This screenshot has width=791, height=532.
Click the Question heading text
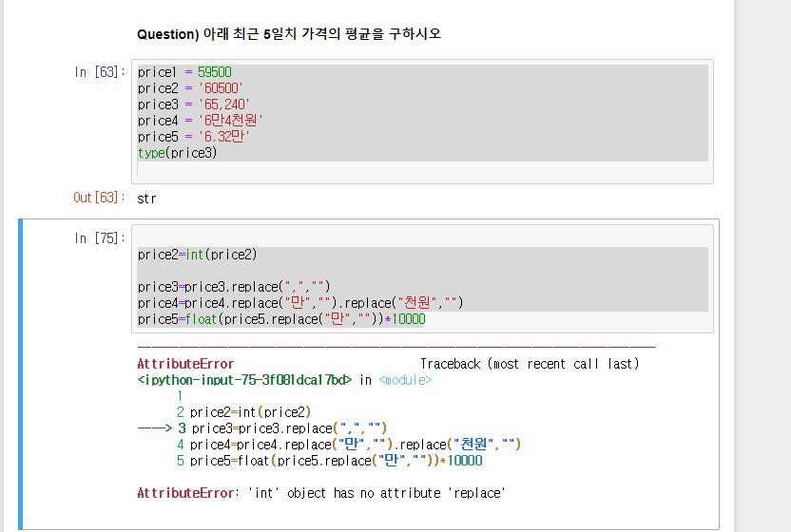click(289, 34)
